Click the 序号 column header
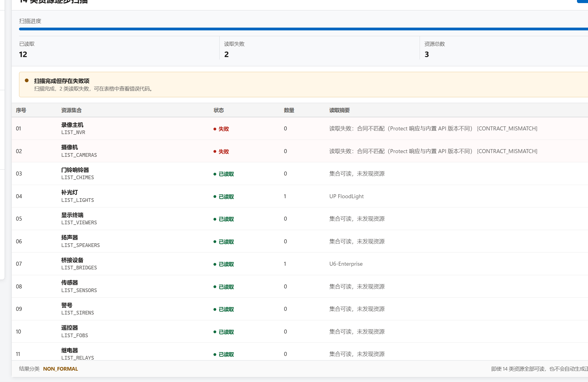Image resolution: width=588 pixels, height=382 pixels. pyautogui.click(x=21, y=110)
